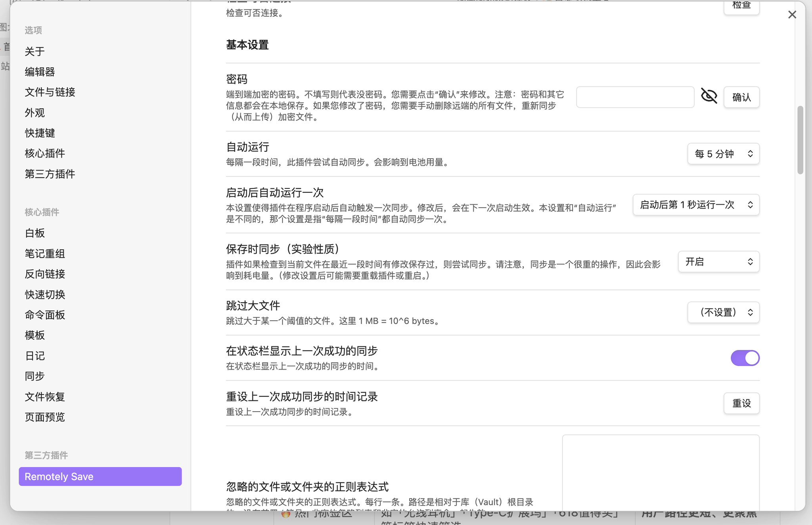Open 外观 settings section
The image size is (812, 525).
tap(34, 113)
